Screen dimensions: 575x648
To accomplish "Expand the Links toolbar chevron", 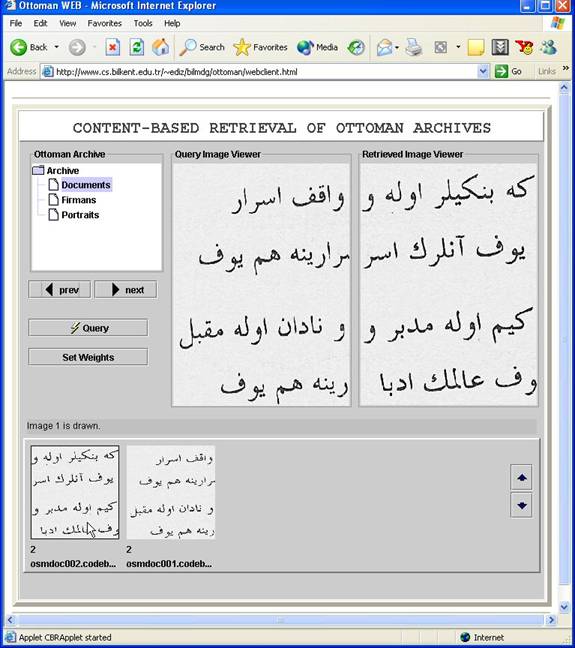I will tap(565, 68).
